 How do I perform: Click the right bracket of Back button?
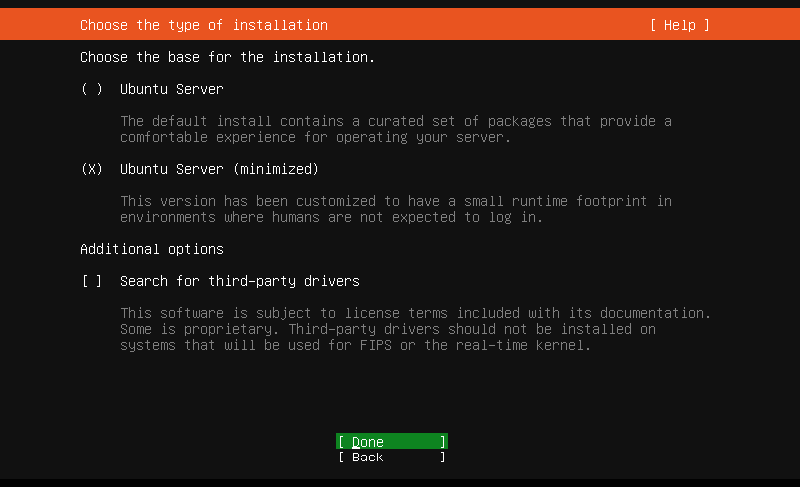pyautogui.click(x=443, y=457)
